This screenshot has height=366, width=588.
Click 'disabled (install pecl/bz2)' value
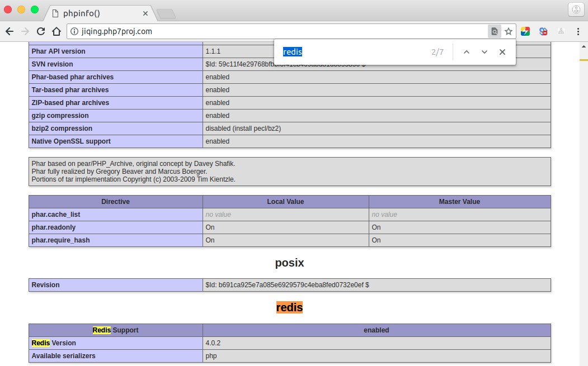point(243,129)
